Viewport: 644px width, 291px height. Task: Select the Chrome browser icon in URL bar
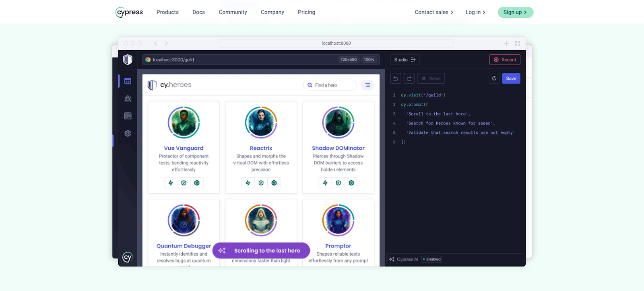point(148,60)
